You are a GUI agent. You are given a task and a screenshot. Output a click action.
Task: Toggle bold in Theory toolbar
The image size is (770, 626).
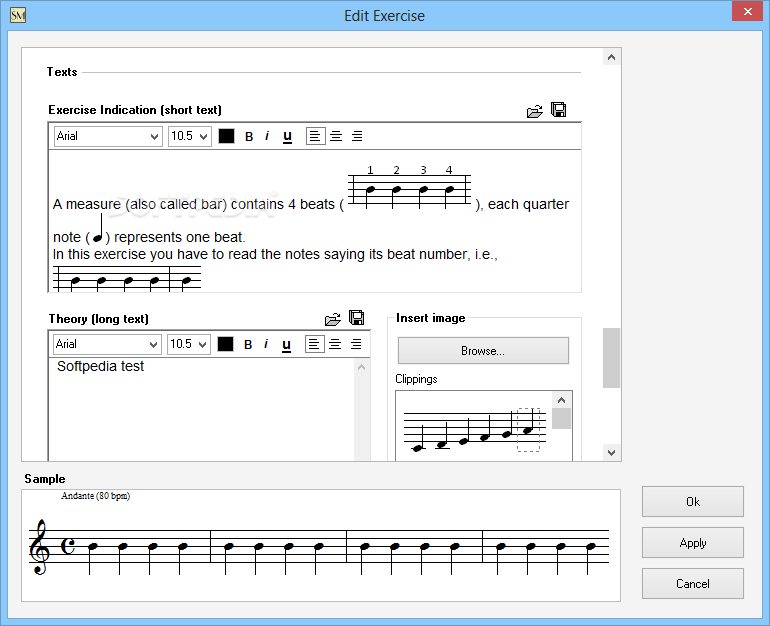(x=248, y=345)
